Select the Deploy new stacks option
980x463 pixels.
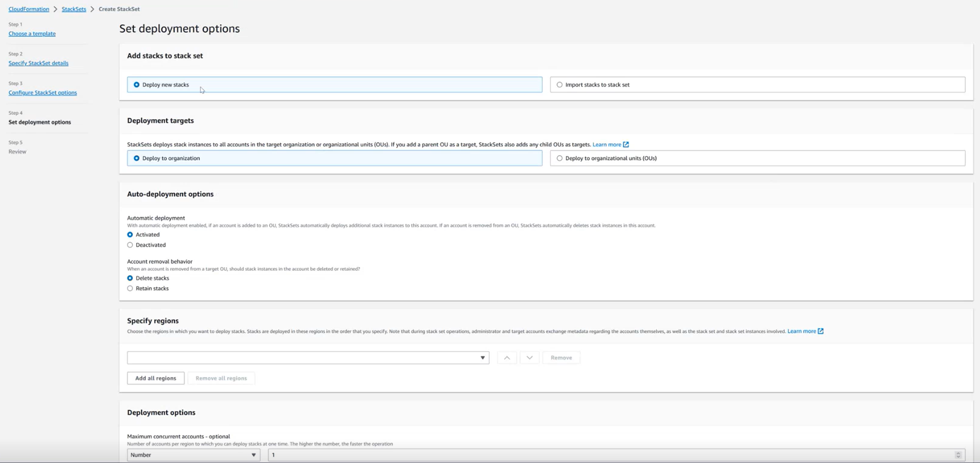137,85
